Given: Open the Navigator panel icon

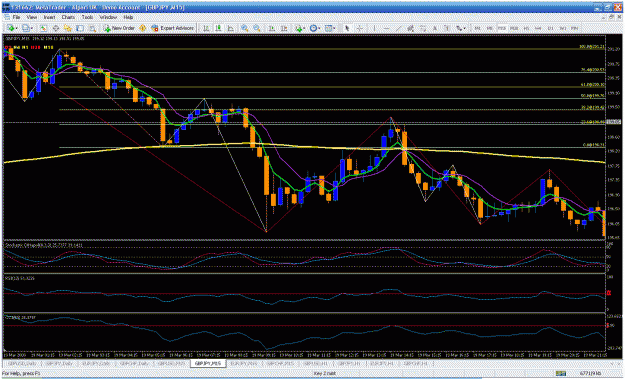Looking at the screenshot, I should (x=68, y=28).
